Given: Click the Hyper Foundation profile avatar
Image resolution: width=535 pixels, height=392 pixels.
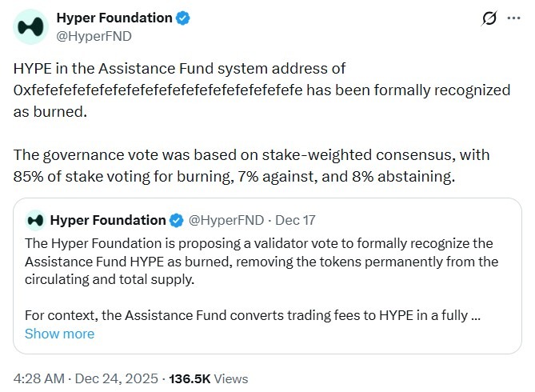Looking at the screenshot, I should click(x=30, y=26).
